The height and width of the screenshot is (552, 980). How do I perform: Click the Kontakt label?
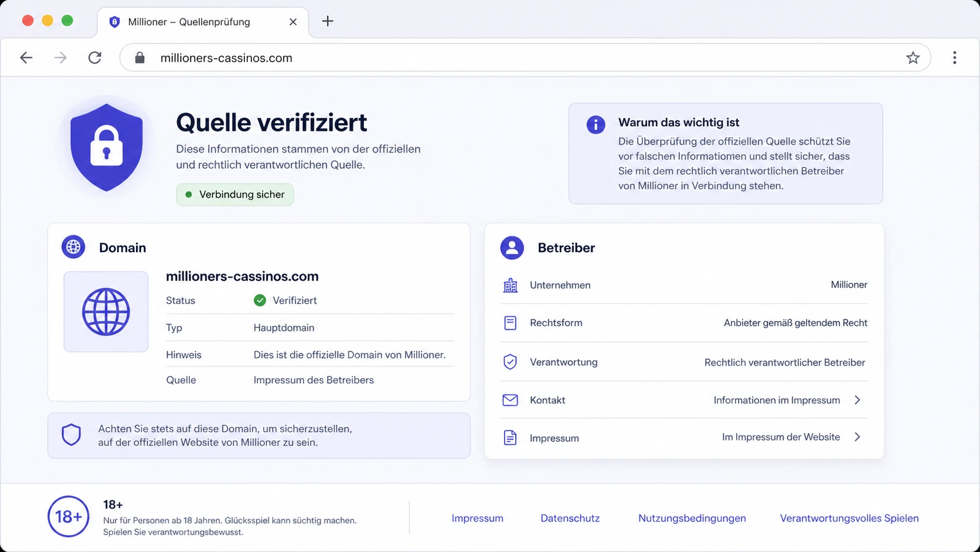pyautogui.click(x=547, y=400)
